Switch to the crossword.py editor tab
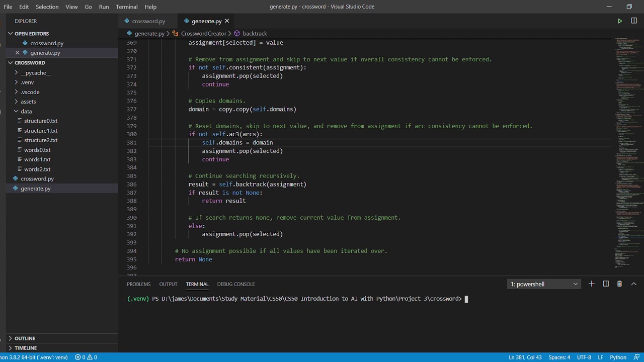Screen dimensions: 644x362 click(148, 21)
